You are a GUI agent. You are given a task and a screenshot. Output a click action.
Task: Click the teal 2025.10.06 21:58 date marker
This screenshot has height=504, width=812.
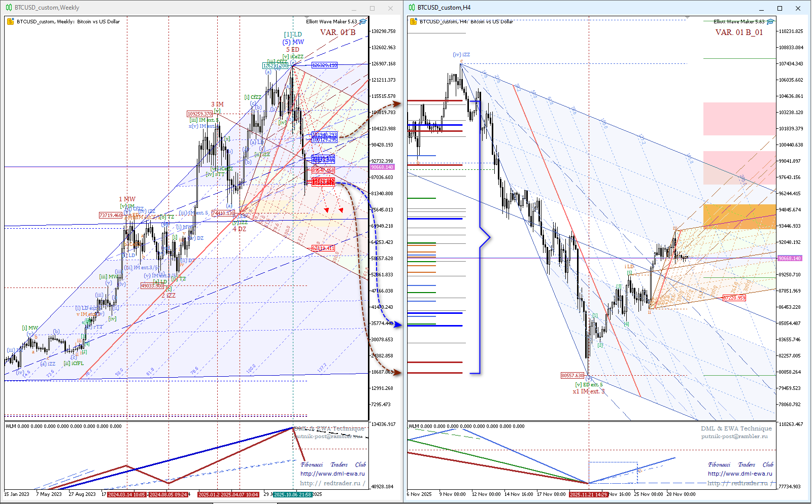tap(292, 494)
